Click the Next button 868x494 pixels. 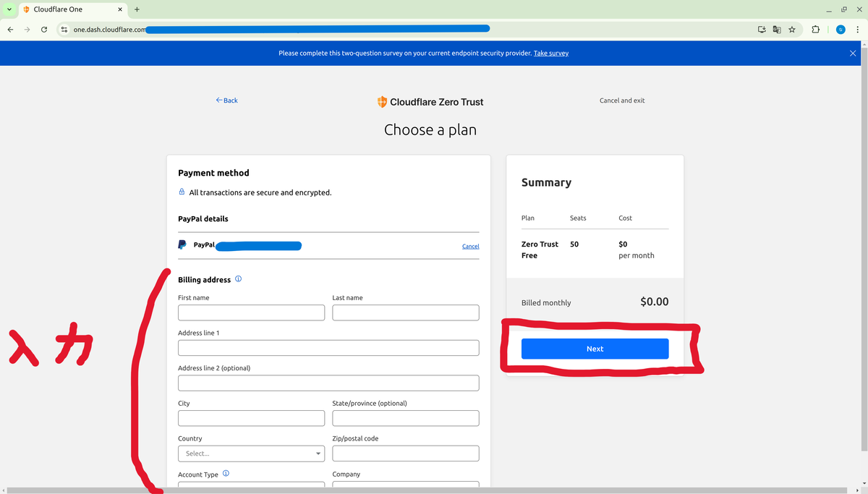tap(595, 349)
